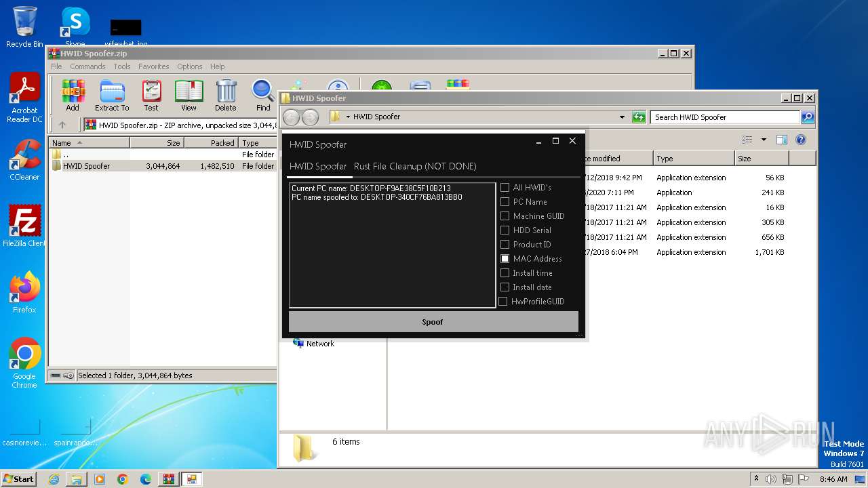Select FileZilla Client desktop icon
The image size is (868, 488).
pos(24,226)
